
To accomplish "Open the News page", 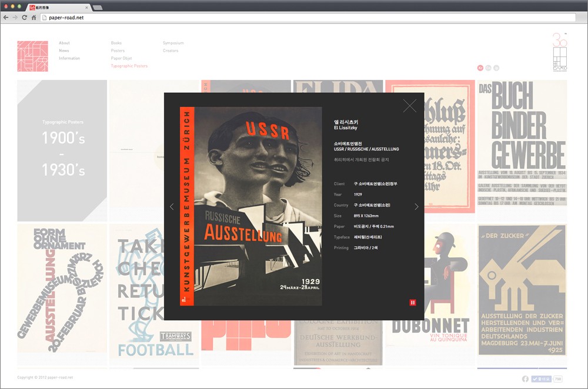I will click(64, 51).
